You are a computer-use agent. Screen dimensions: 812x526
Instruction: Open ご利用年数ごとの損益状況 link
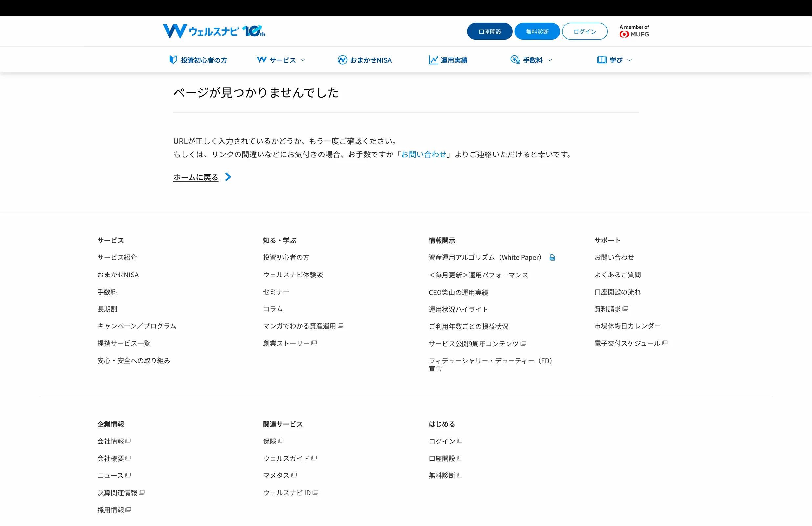click(x=468, y=326)
